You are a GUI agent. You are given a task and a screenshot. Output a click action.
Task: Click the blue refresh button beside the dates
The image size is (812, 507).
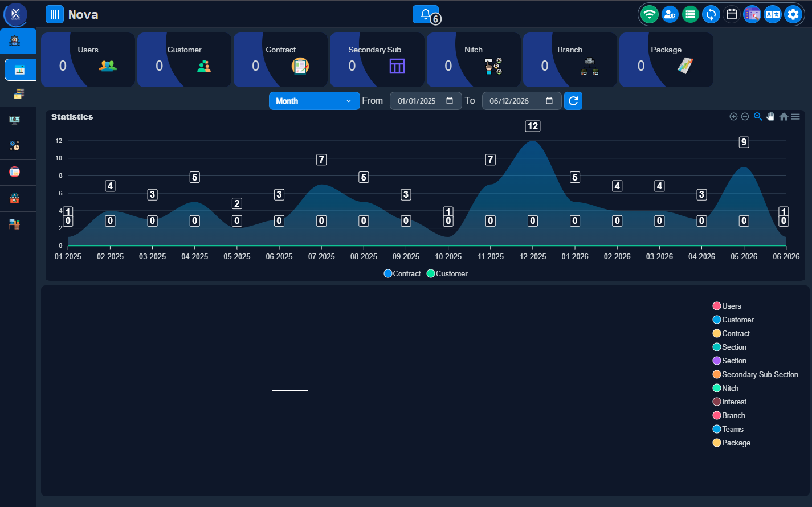(x=573, y=101)
